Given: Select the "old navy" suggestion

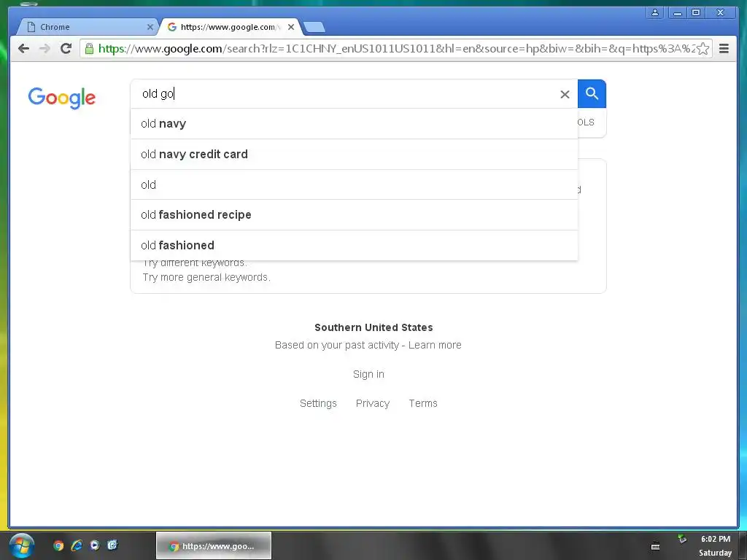Looking at the screenshot, I should click(x=354, y=124).
